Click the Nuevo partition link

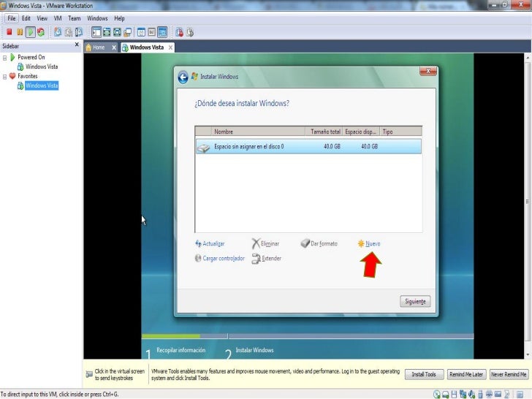click(369, 243)
